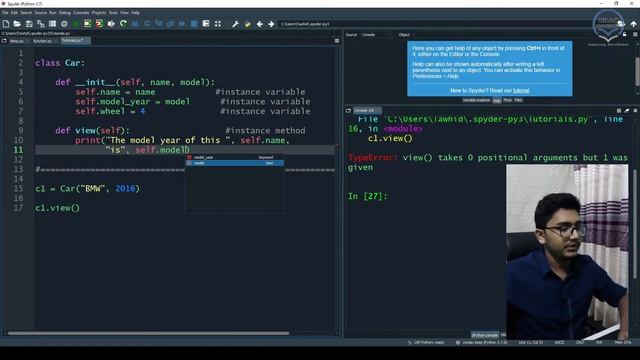Open the Projects menu
640x360 pixels.
click(99, 13)
